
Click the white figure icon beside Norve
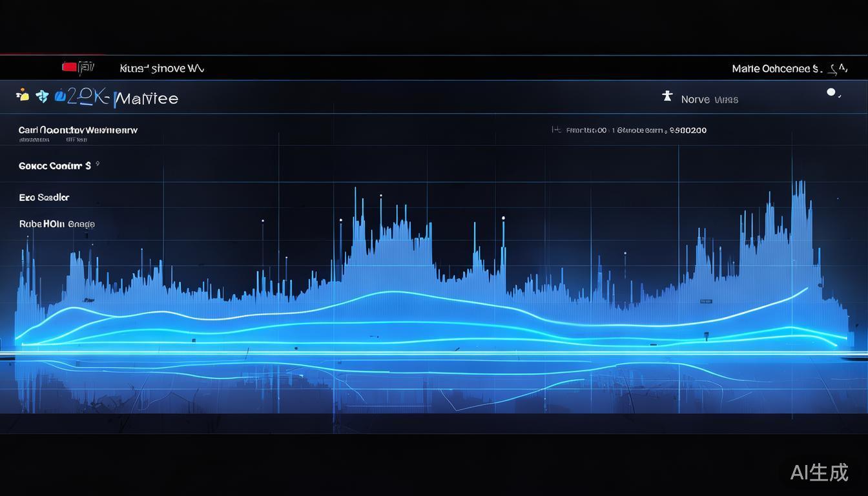(x=667, y=97)
